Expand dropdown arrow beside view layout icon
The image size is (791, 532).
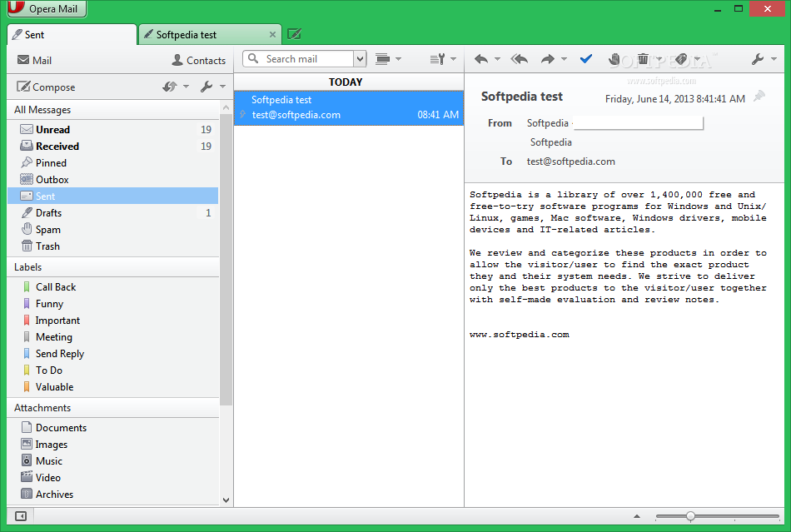(x=399, y=59)
